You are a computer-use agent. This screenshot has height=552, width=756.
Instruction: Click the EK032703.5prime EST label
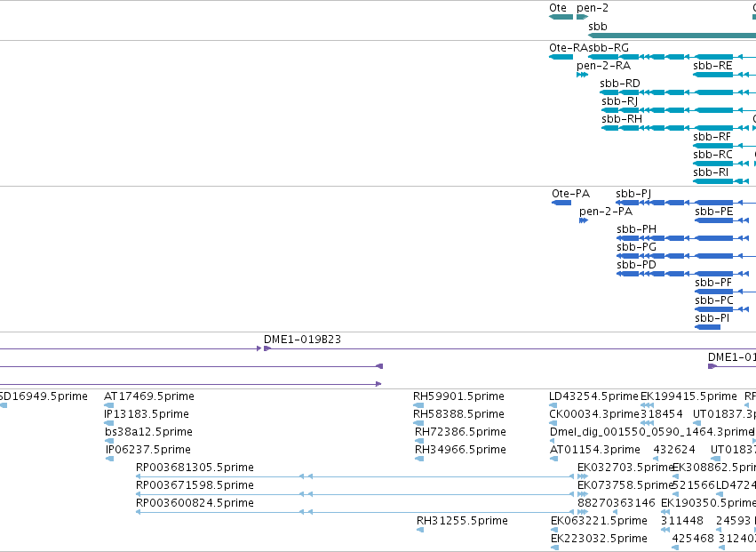[625, 468]
